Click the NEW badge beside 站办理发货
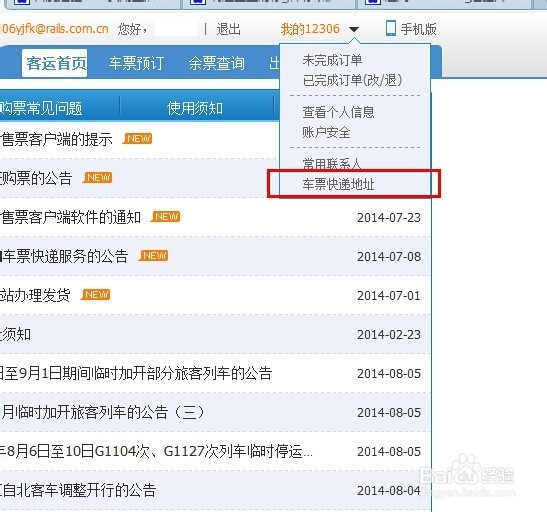Screen dimensions: 547x512 coord(96,295)
